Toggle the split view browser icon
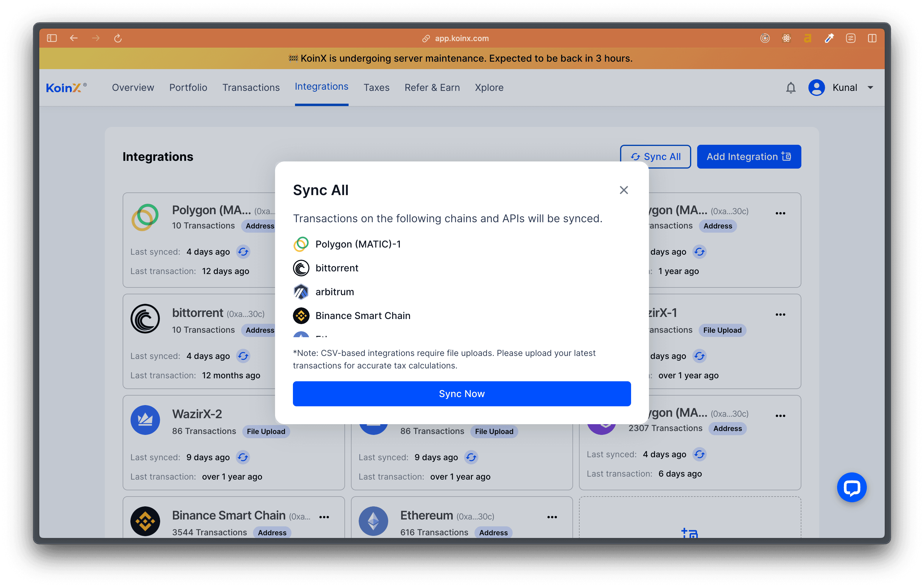The height and width of the screenshot is (588, 924). point(872,38)
